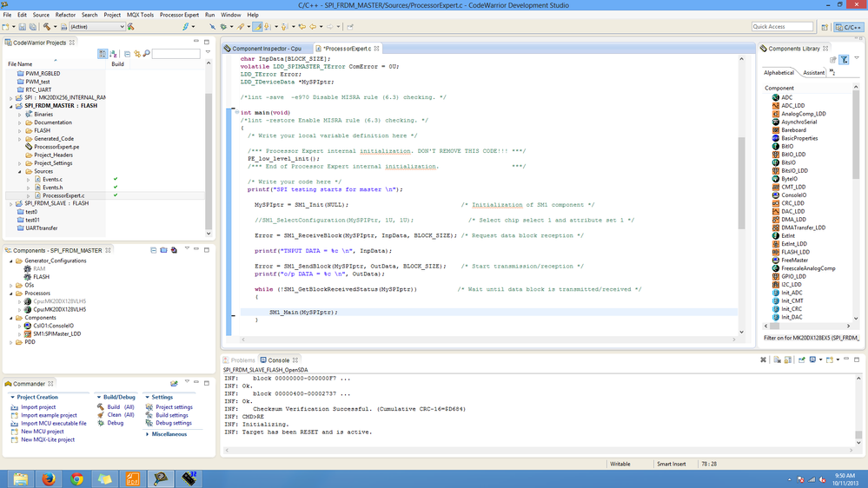This screenshot has height=488, width=868.
Task: Click the New MCU project link
Action: click(42, 432)
